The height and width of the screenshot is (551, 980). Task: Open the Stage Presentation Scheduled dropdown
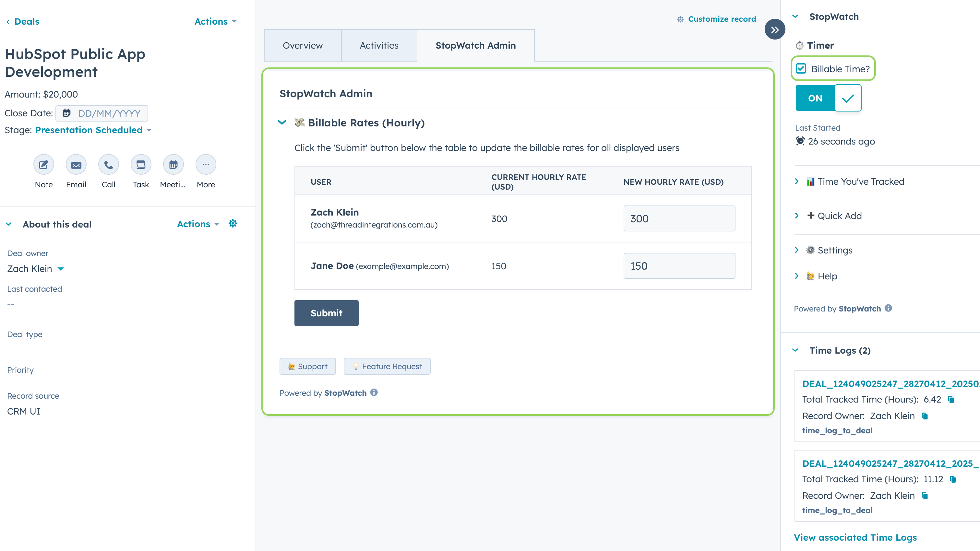point(93,130)
